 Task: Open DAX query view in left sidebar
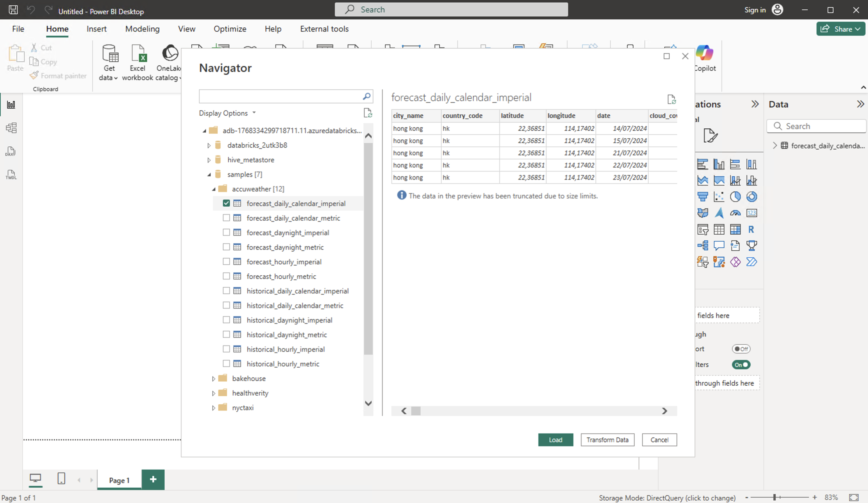tap(11, 151)
